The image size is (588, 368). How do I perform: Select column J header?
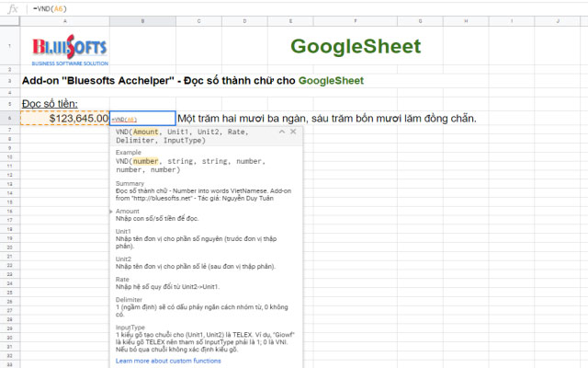point(558,21)
